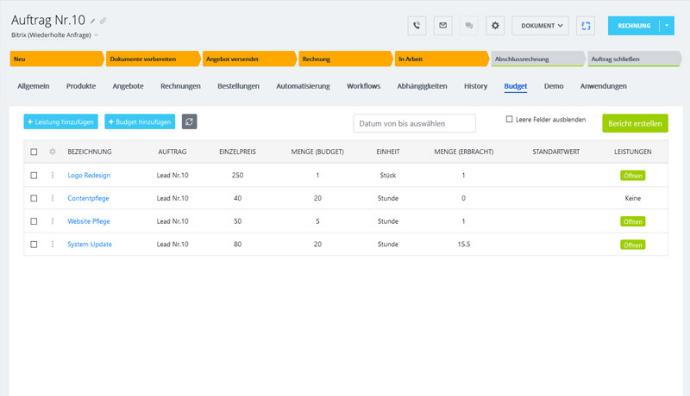
Task: Open row menu for Logo Redesign
Action: [52, 175]
